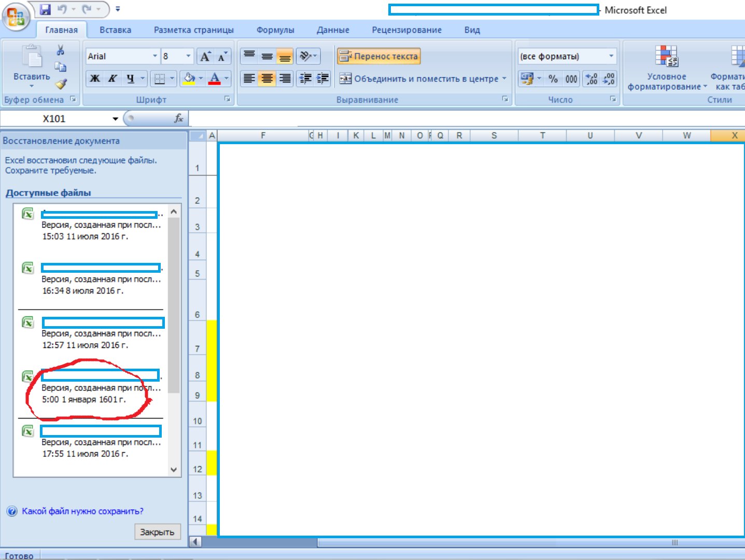
Task: Click the Cut scissors icon
Action: tap(61, 50)
